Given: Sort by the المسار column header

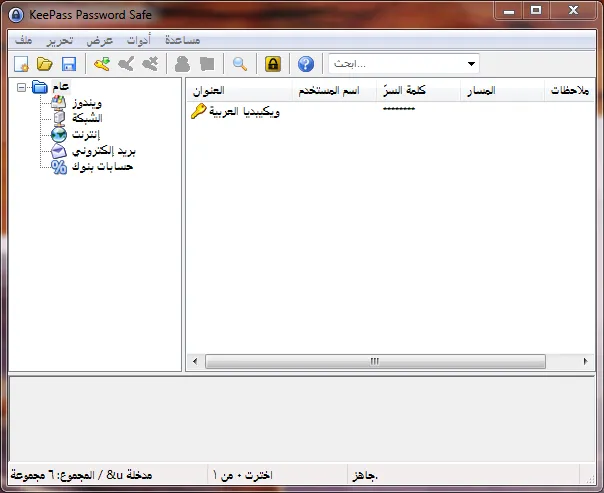Looking at the screenshot, I should [502, 91].
